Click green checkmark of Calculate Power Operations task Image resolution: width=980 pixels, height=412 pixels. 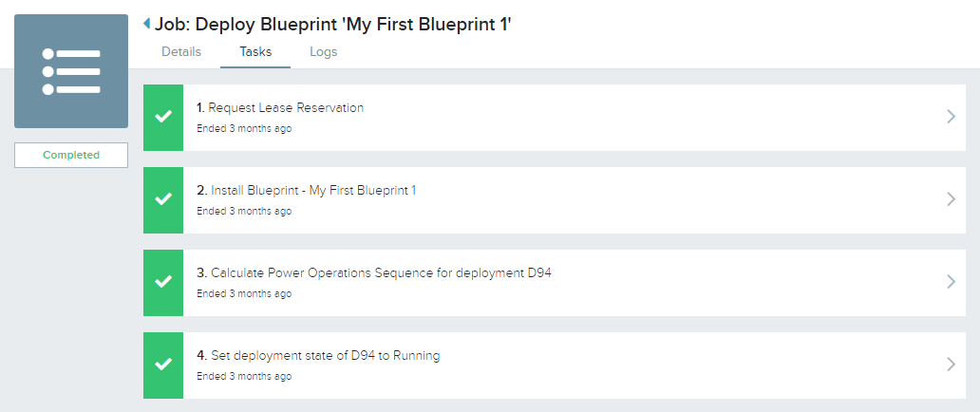[163, 283]
